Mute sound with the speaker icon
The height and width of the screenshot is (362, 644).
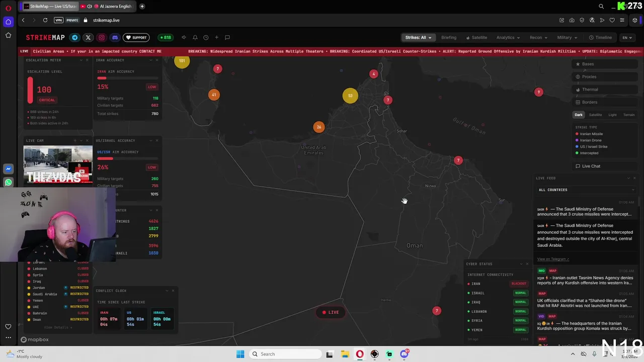[x=184, y=37]
